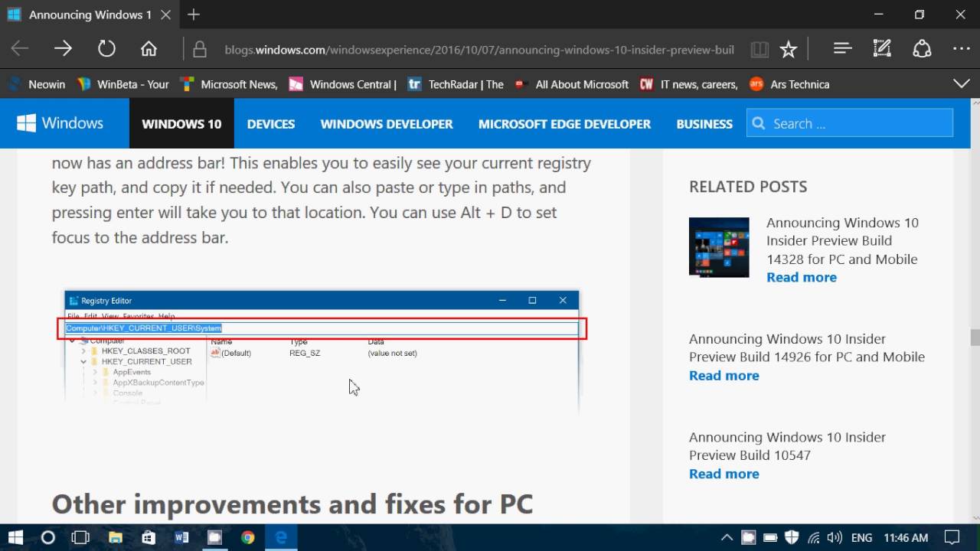Viewport: 980px width, 551px height.
Task: Open the Hub icon in Edge
Action: tap(842, 49)
